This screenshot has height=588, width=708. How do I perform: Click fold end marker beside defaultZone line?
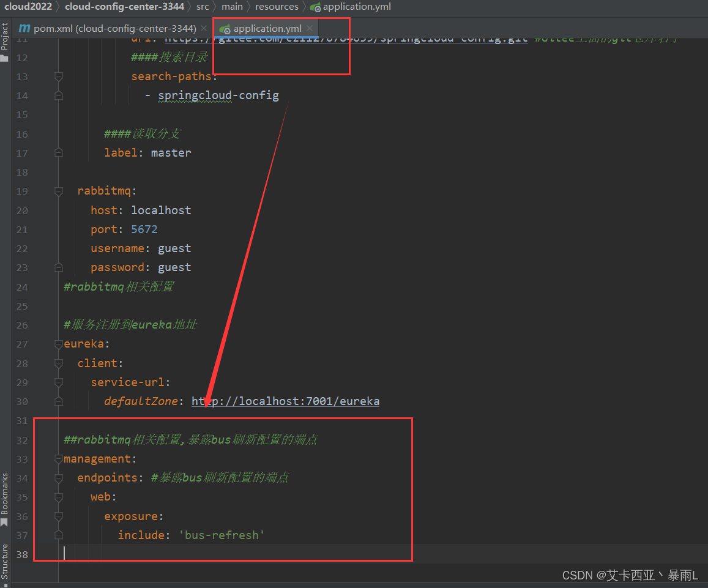coord(58,401)
